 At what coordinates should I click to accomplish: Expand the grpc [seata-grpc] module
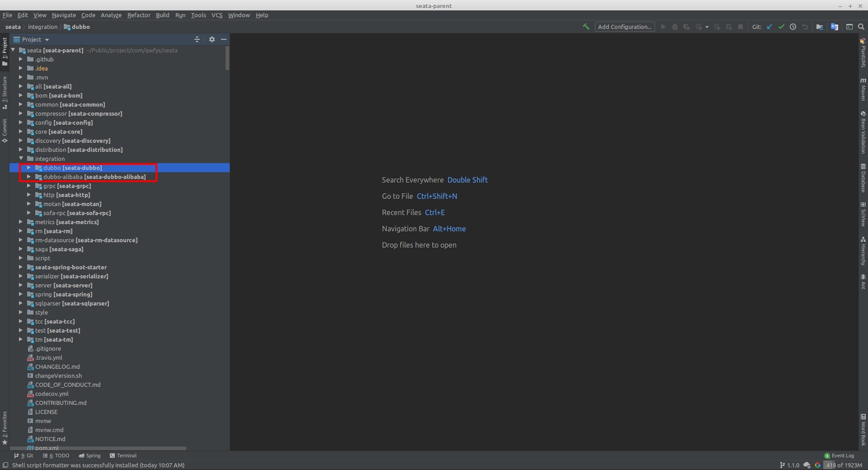[x=29, y=186]
